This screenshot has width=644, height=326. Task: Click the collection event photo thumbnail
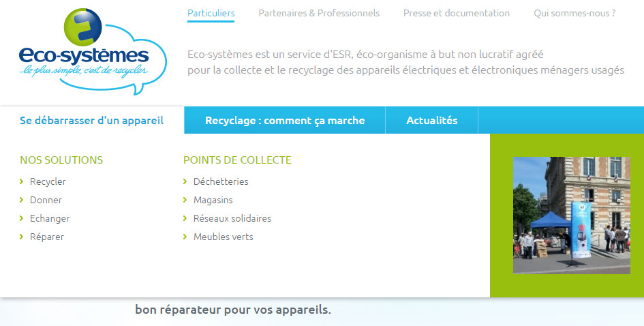pyautogui.click(x=571, y=215)
